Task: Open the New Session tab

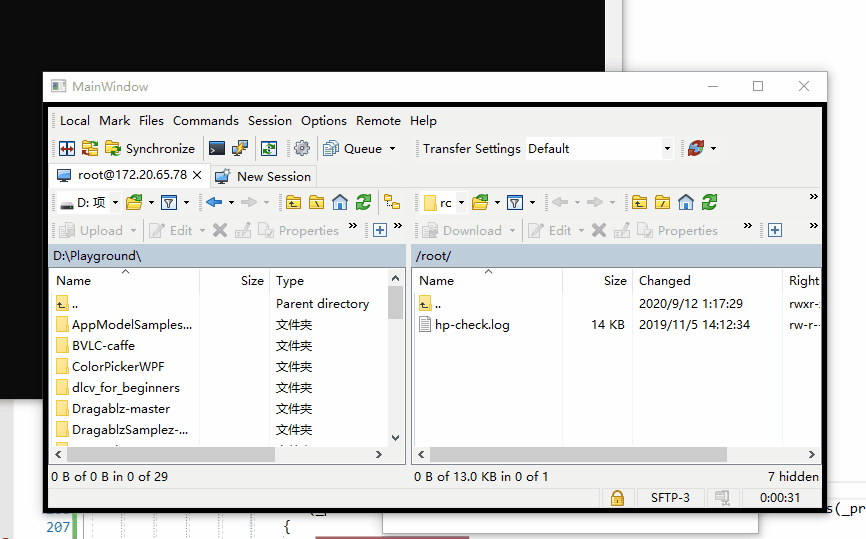Action: [x=264, y=177]
